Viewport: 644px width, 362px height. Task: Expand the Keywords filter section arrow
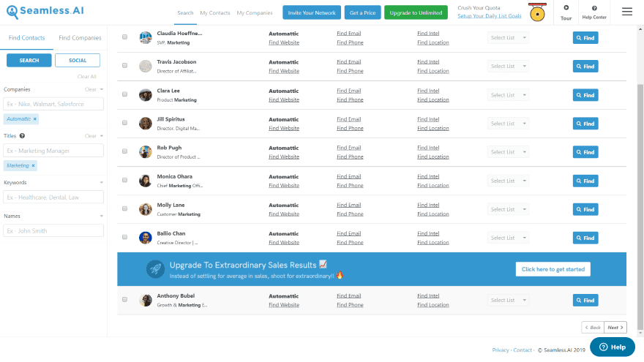102,183
